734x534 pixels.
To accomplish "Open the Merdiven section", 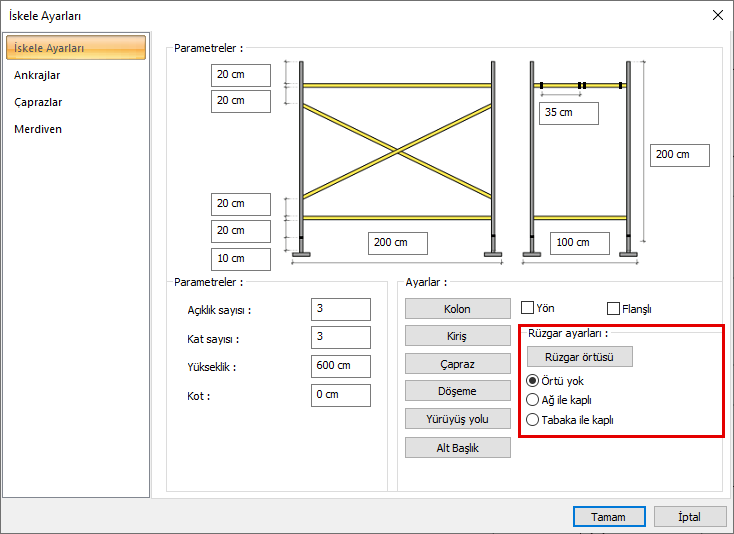I will pos(38,129).
